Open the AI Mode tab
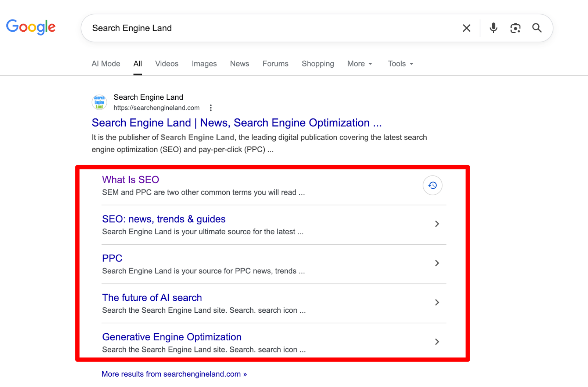Screen dimensions: 588x387 click(x=105, y=64)
